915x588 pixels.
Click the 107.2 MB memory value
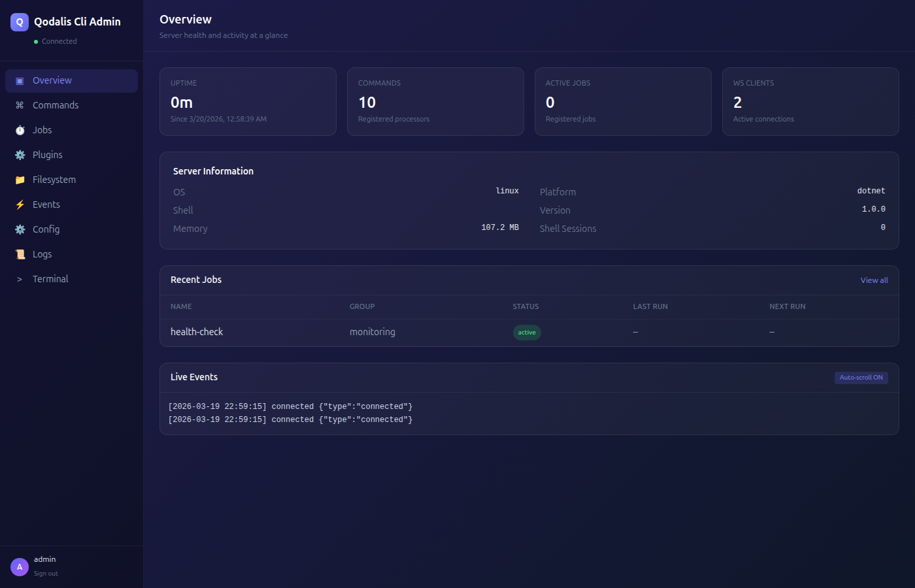point(500,227)
